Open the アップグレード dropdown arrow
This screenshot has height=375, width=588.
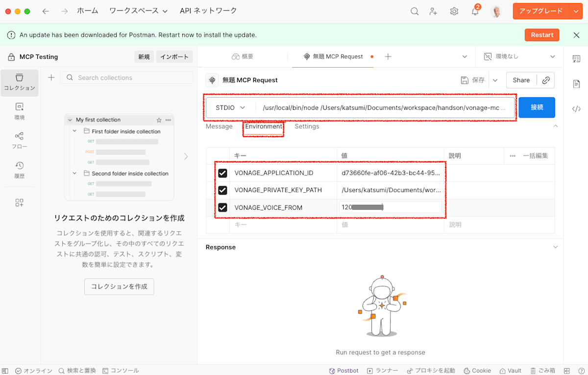tap(576, 11)
